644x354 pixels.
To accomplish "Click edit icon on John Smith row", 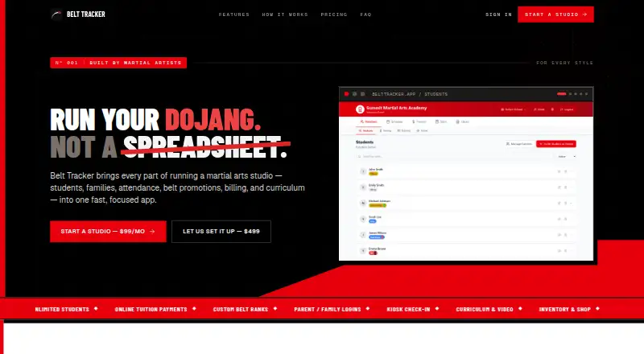I will (559, 171).
